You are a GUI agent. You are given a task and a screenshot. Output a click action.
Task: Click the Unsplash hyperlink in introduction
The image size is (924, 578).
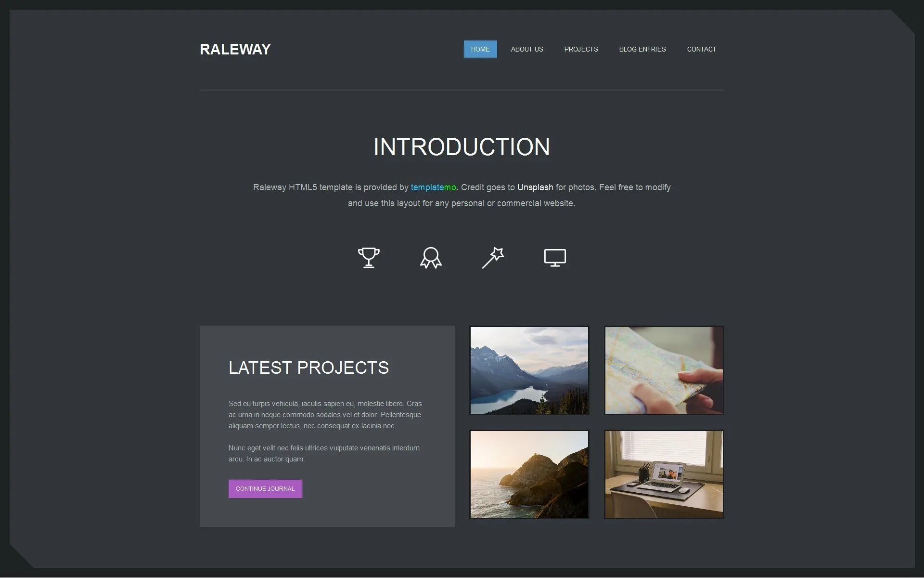pos(535,187)
